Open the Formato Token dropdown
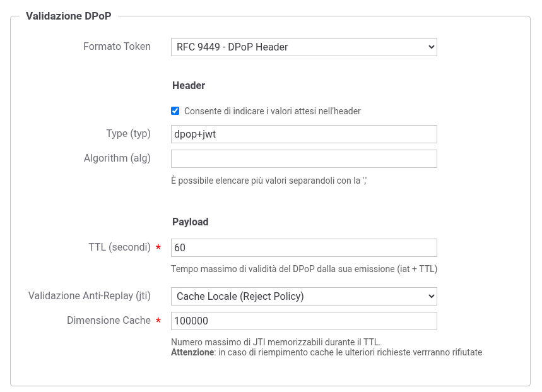 pyautogui.click(x=303, y=47)
